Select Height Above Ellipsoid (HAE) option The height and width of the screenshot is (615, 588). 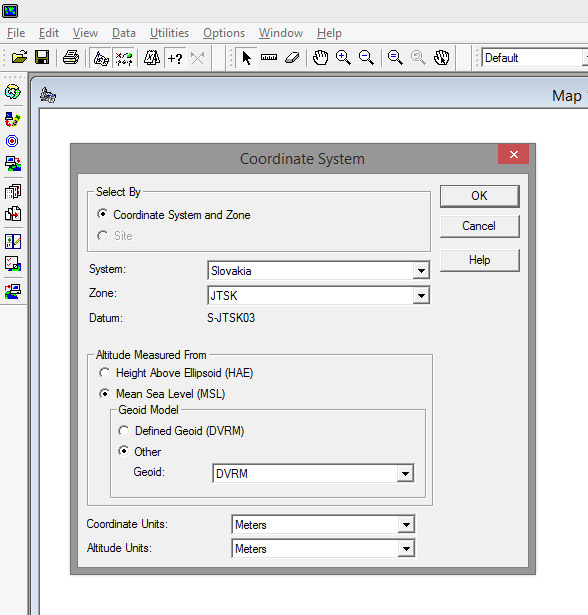[x=176, y=373]
